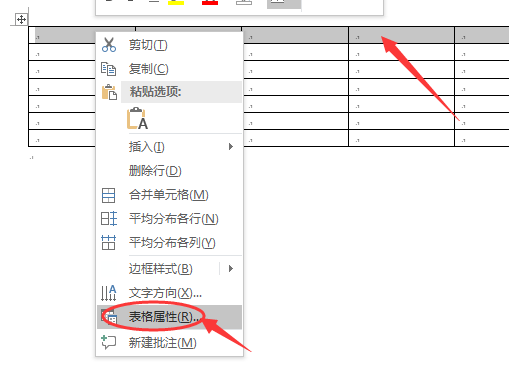Open the 边框样式 submenu arrow
Image resolution: width=509 pixels, height=370 pixels.
[x=231, y=269]
